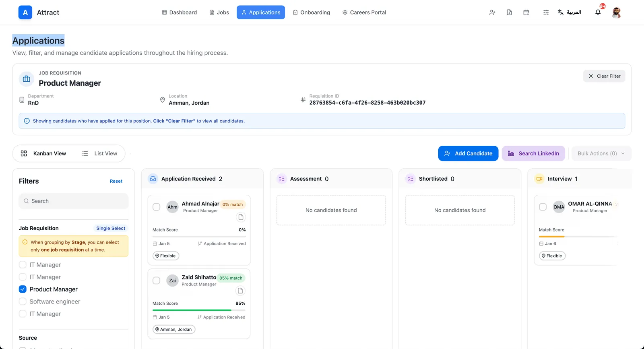The height and width of the screenshot is (349, 644).
Task: Select the Applications tab
Action: [261, 12]
